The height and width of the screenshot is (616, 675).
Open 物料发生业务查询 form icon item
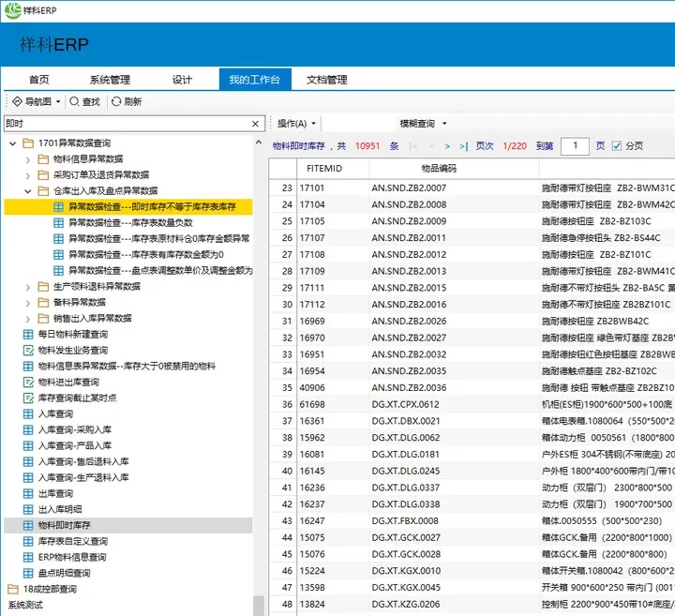(28, 350)
